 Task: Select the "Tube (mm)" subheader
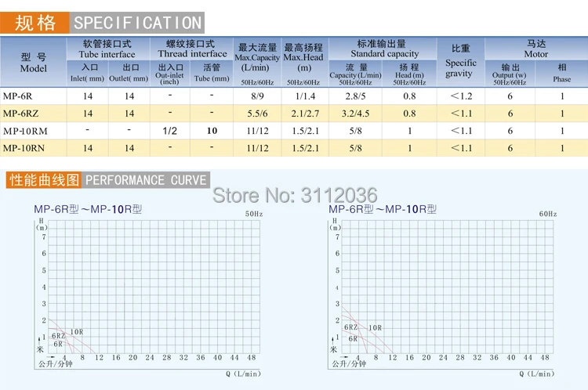(x=212, y=73)
